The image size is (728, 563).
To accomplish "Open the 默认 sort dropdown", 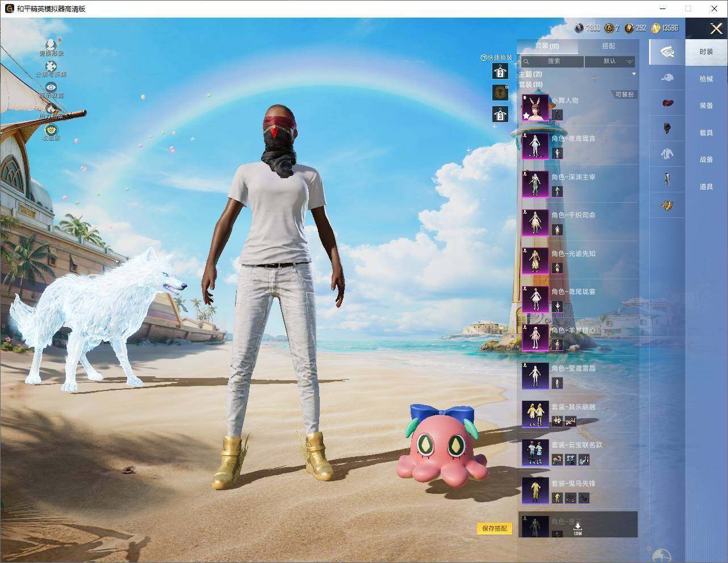I will (610, 61).
